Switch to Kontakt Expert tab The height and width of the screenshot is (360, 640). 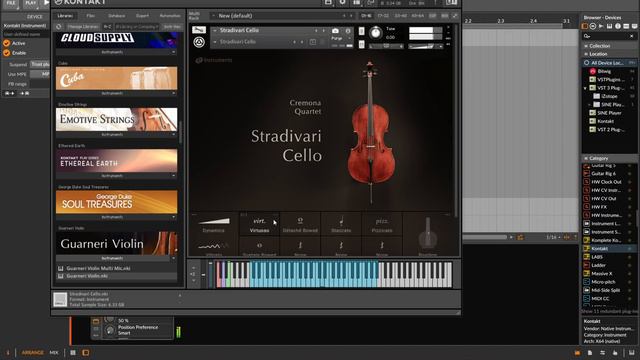(x=142, y=16)
